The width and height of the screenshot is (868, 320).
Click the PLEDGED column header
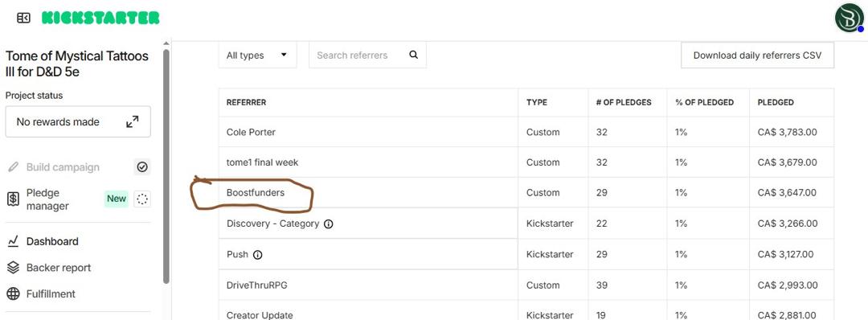pyautogui.click(x=776, y=102)
